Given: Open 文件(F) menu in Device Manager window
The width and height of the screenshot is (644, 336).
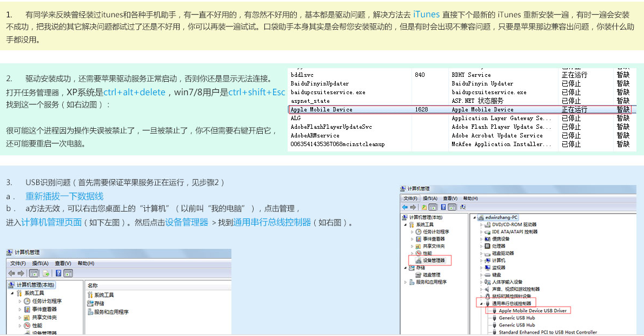Looking at the screenshot, I should coord(411,199).
